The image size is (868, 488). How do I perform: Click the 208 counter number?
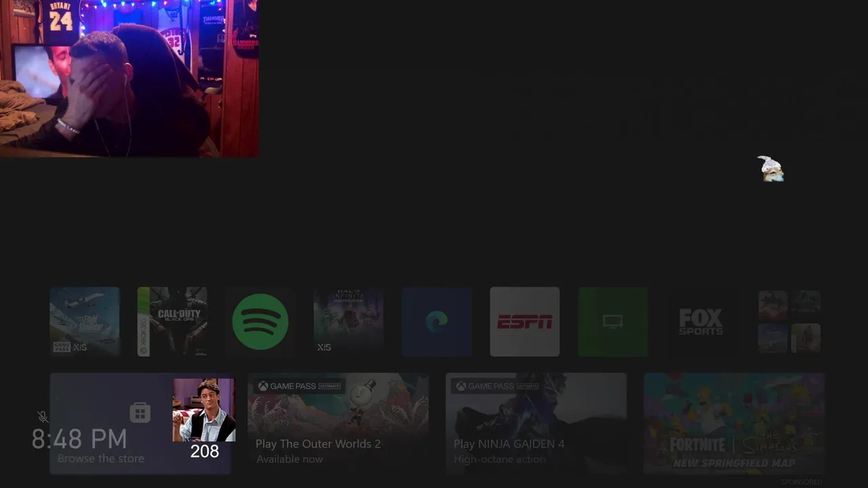[205, 451]
